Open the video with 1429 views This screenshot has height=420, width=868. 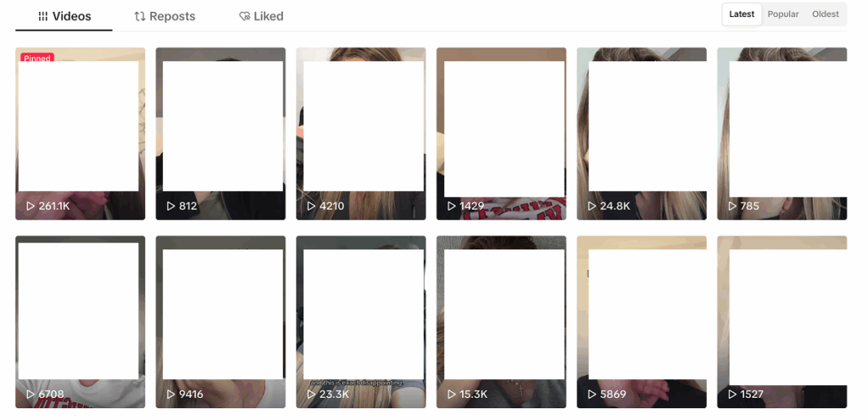coord(501,133)
